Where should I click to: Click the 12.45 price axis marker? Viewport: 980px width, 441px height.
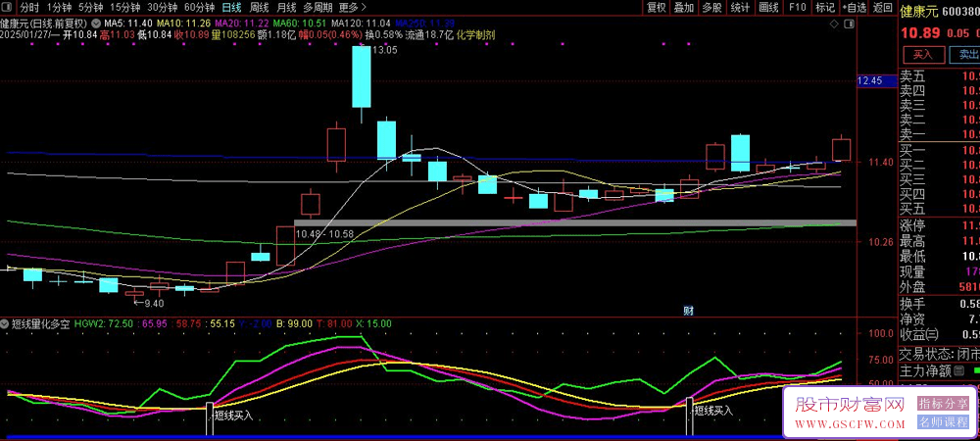pyautogui.click(x=870, y=80)
